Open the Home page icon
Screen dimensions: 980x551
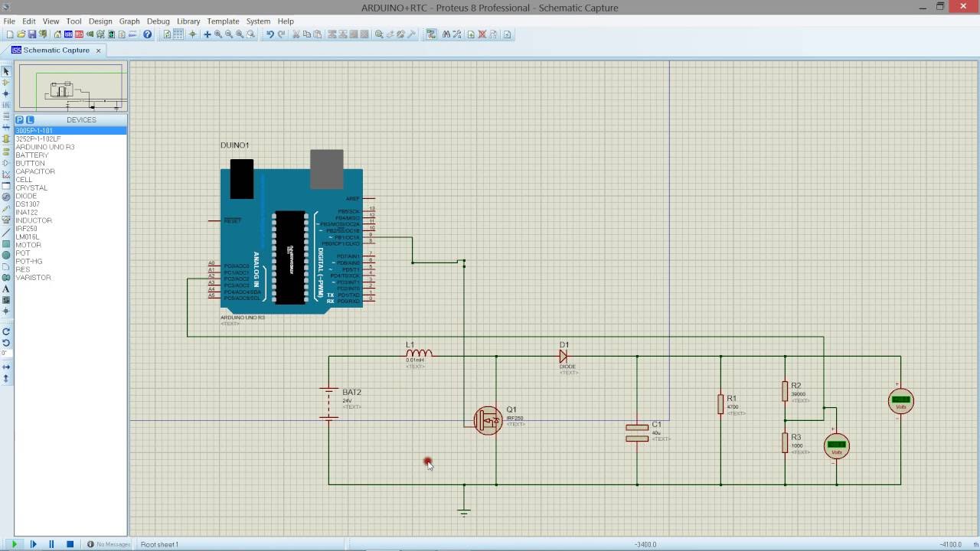coord(57,34)
